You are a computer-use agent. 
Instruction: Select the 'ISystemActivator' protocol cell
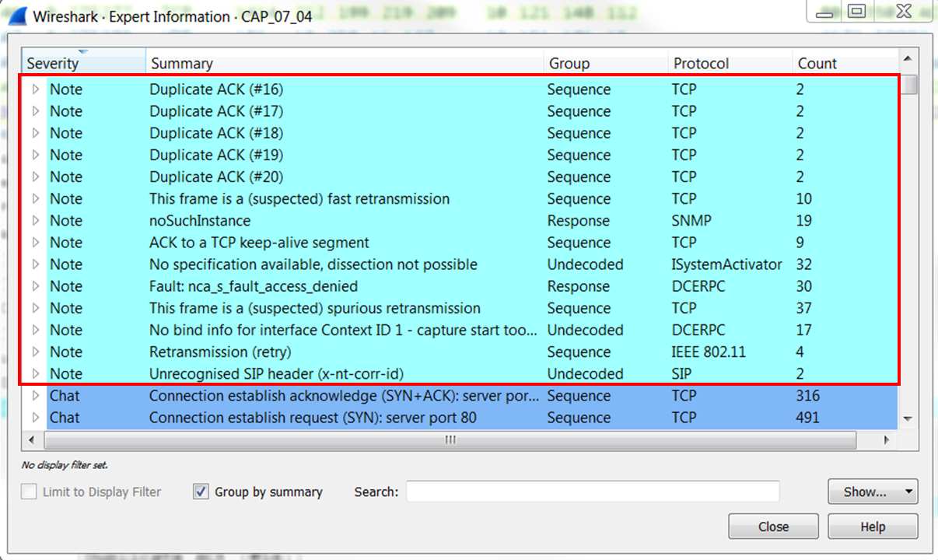pos(726,264)
